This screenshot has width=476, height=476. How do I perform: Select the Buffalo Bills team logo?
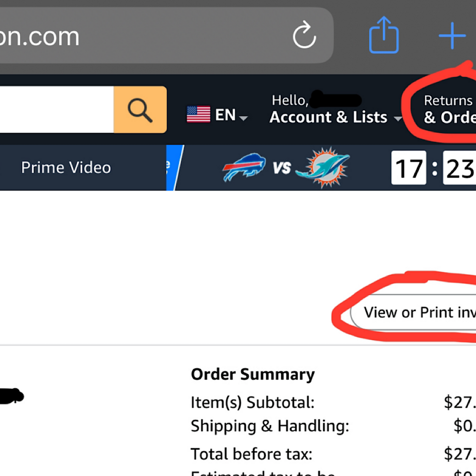(x=244, y=167)
